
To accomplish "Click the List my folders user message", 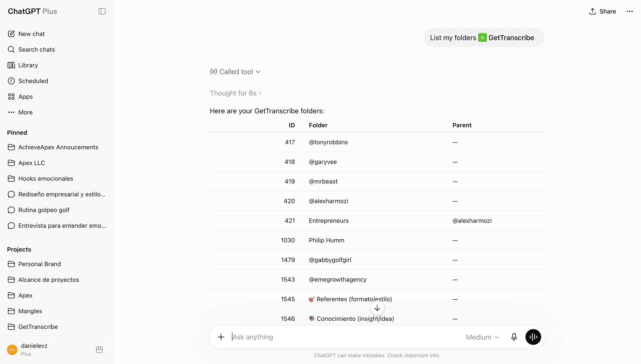I will [x=484, y=38].
